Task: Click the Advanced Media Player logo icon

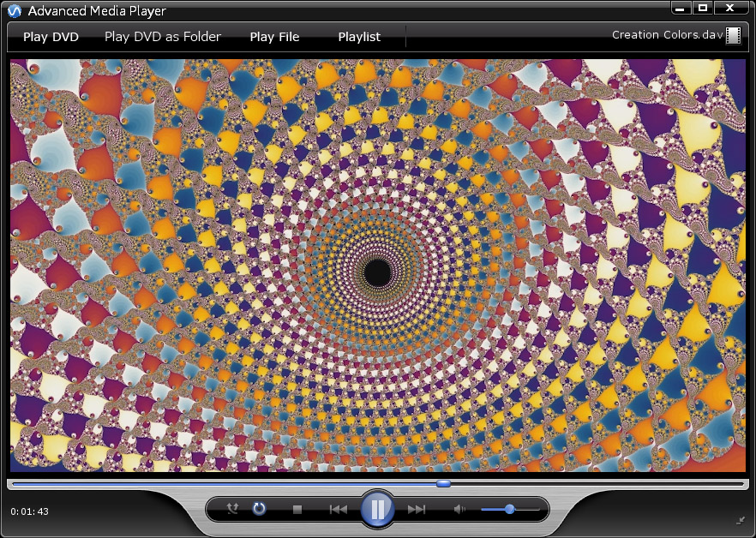Action: (14, 11)
